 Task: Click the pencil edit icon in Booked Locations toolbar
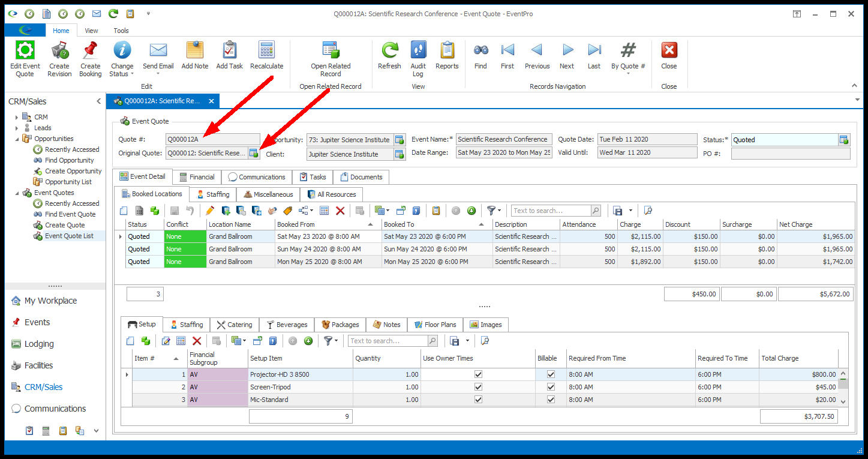click(209, 211)
